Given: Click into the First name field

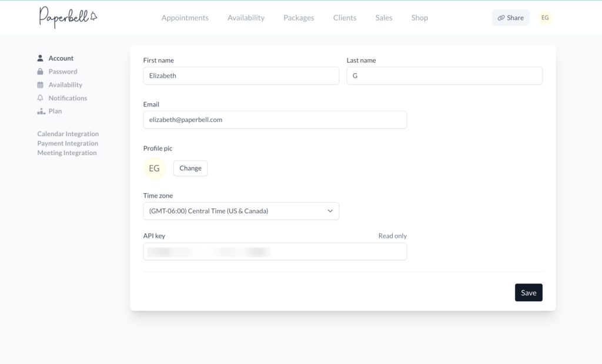Looking at the screenshot, I should [x=241, y=76].
